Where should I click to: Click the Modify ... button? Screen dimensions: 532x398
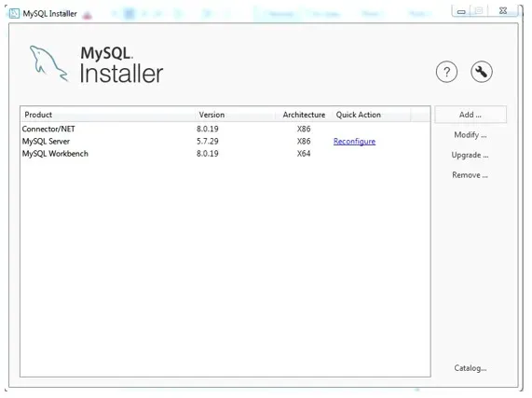pyautogui.click(x=471, y=135)
